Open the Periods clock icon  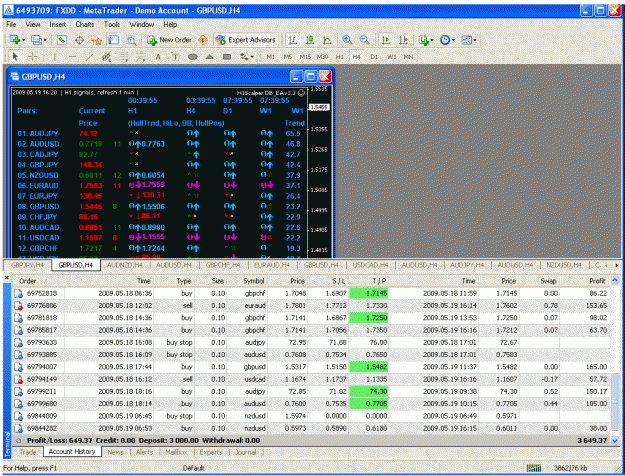tap(445, 40)
